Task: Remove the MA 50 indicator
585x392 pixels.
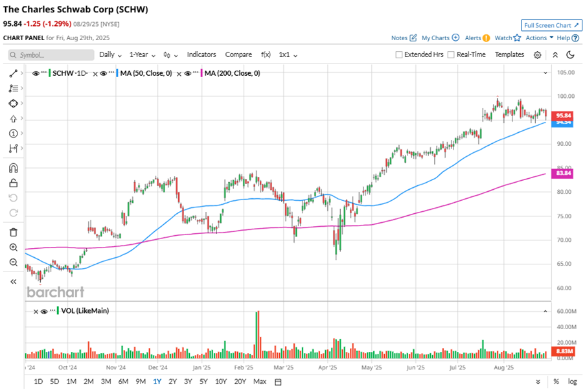Action: click(x=95, y=74)
